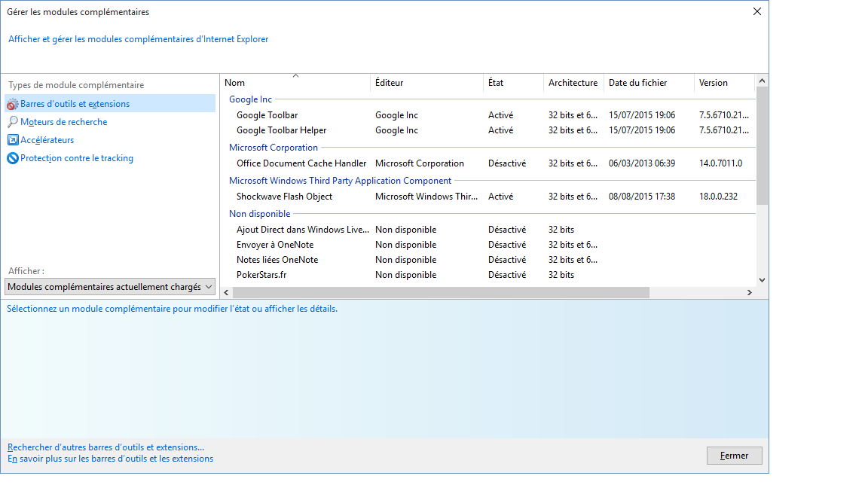Image resolution: width=868 pixels, height=488 pixels.
Task: Click the vertical scrollbar down arrow
Action: (763, 280)
